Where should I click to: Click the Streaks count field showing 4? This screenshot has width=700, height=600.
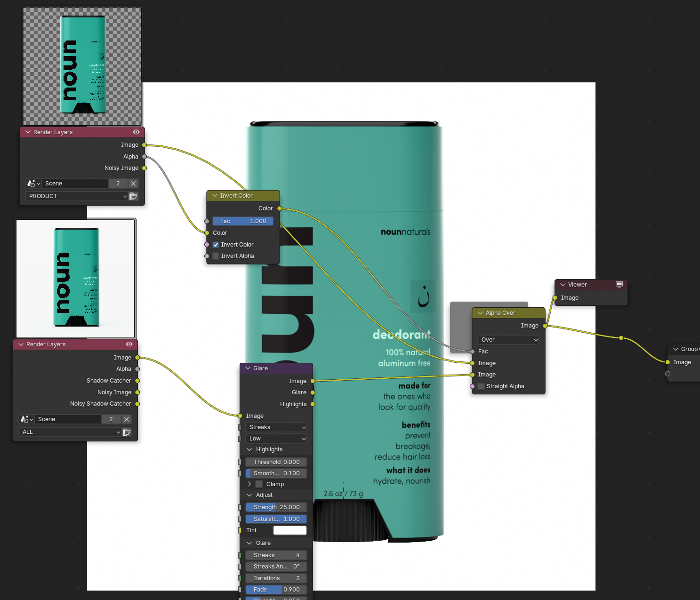click(x=276, y=555)
